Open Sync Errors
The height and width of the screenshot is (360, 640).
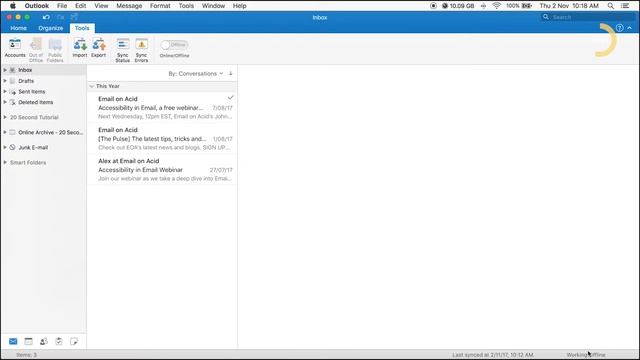coord(141,50)
